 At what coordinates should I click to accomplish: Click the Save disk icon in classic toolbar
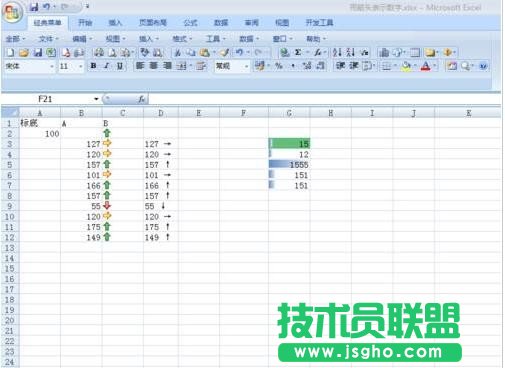tap(37, 52)
